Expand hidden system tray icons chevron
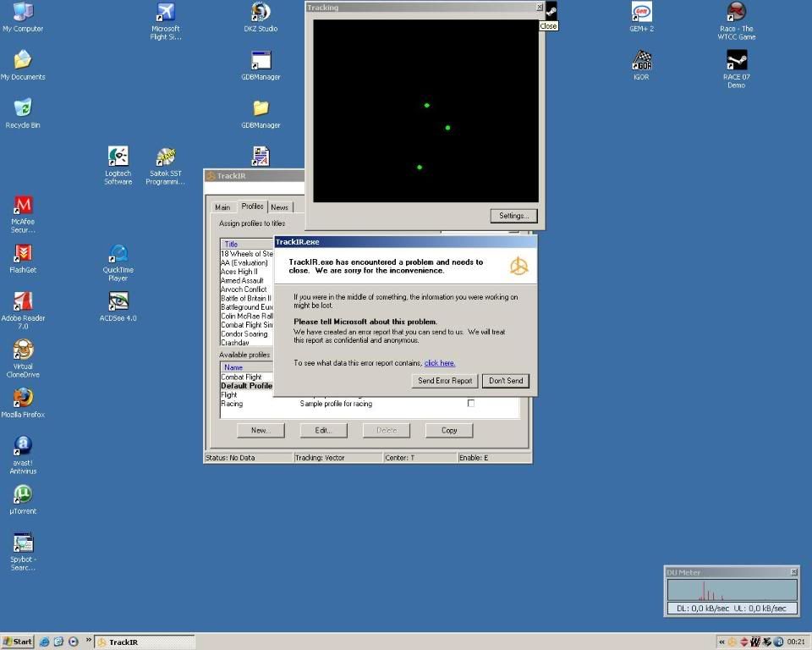Image resolution: width=812 pixels, height=650 pixels. (721, 642)
